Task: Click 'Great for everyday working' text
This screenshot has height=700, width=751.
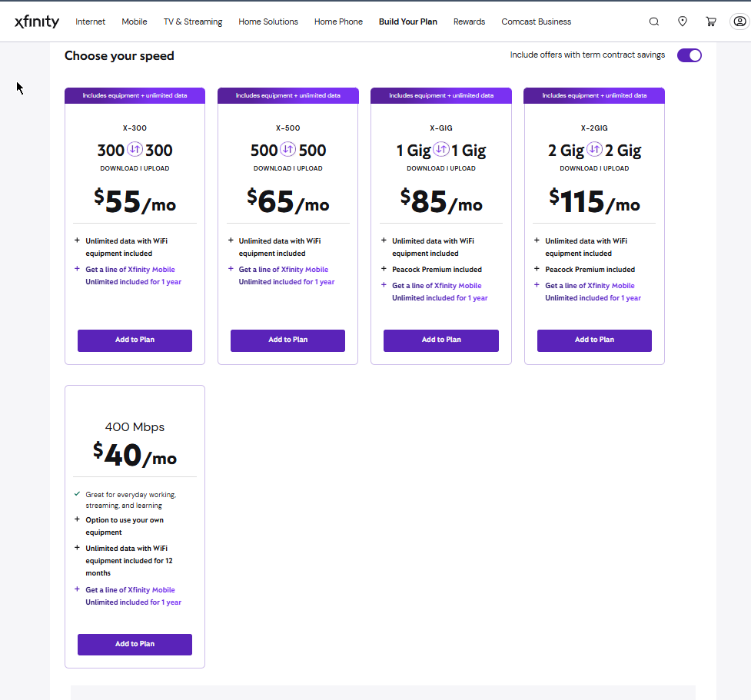Action: pos(131,500)
